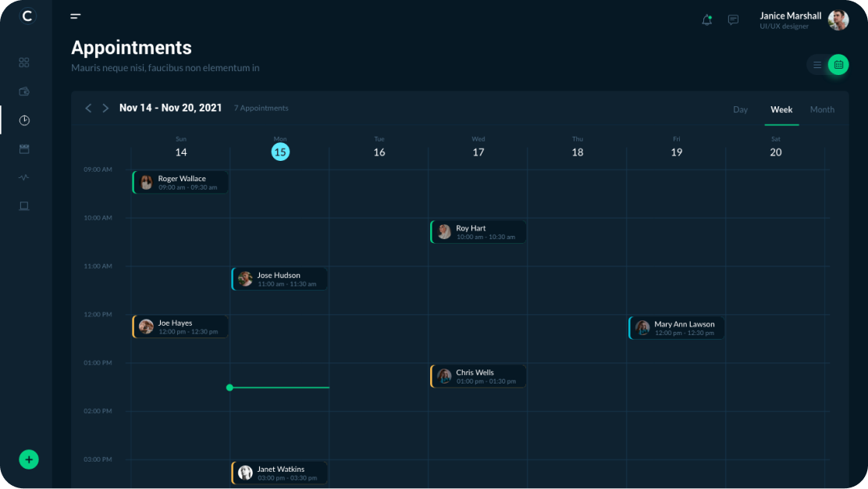
Task: Switch to the Day tab
Action: coord(740,110)
